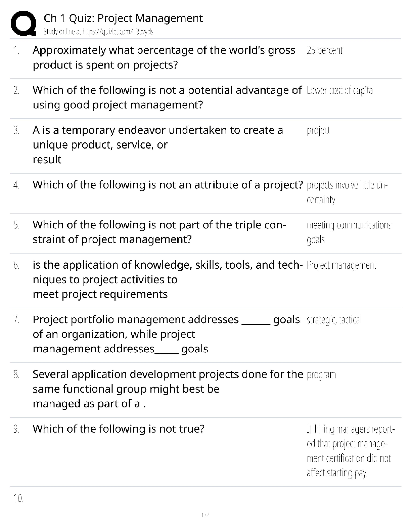Click the page indicator '1 / 4'
The height and width of the screenshot is (532, 411).
pos(205,515)
